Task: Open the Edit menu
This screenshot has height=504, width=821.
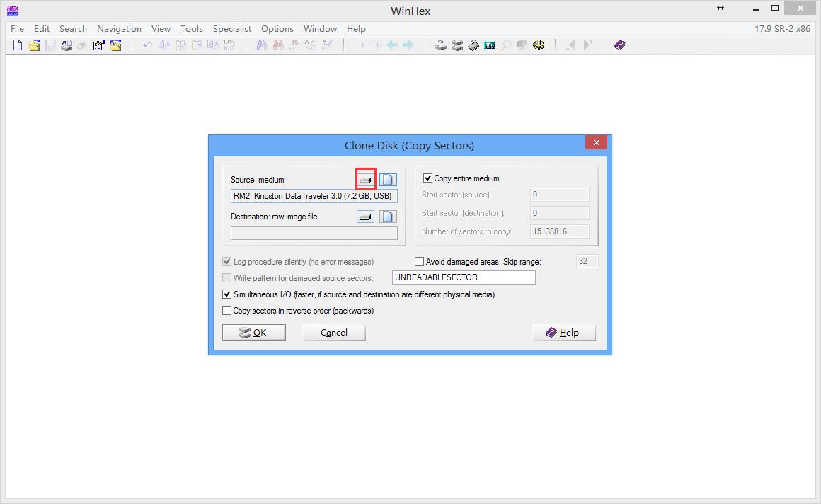Action: [42, 29]
